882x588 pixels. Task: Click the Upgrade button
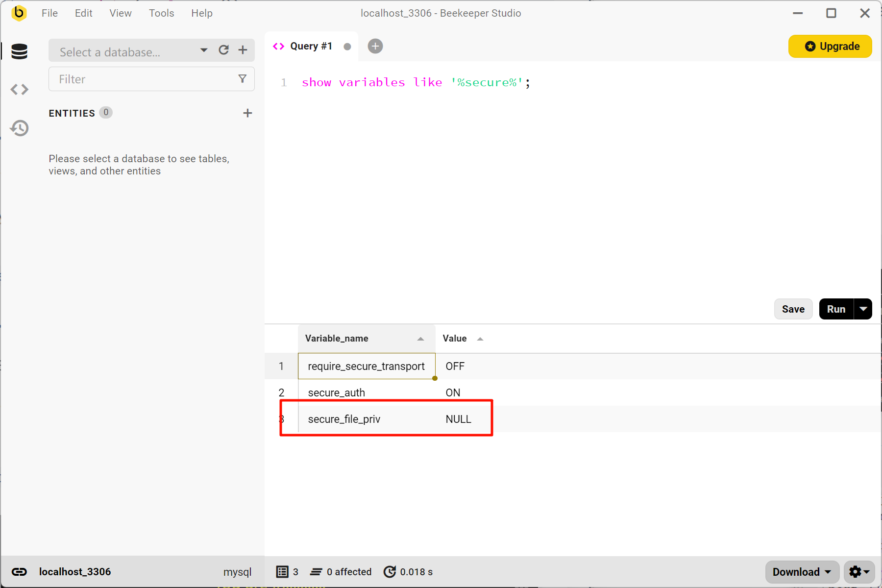coord(830,46)
